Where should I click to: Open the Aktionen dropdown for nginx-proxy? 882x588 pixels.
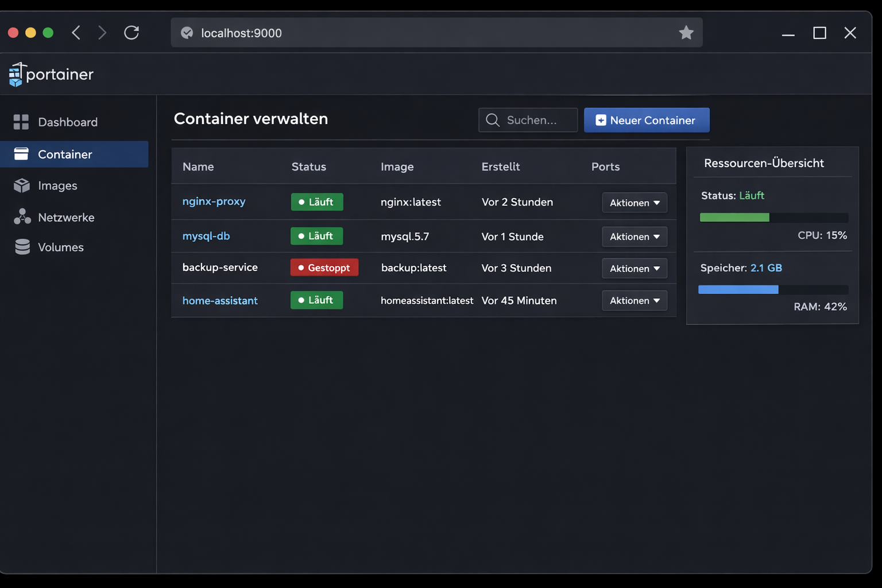634,202
